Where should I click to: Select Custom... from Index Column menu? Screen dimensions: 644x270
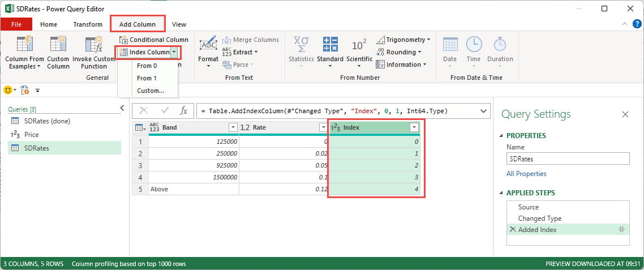point(151,91)
